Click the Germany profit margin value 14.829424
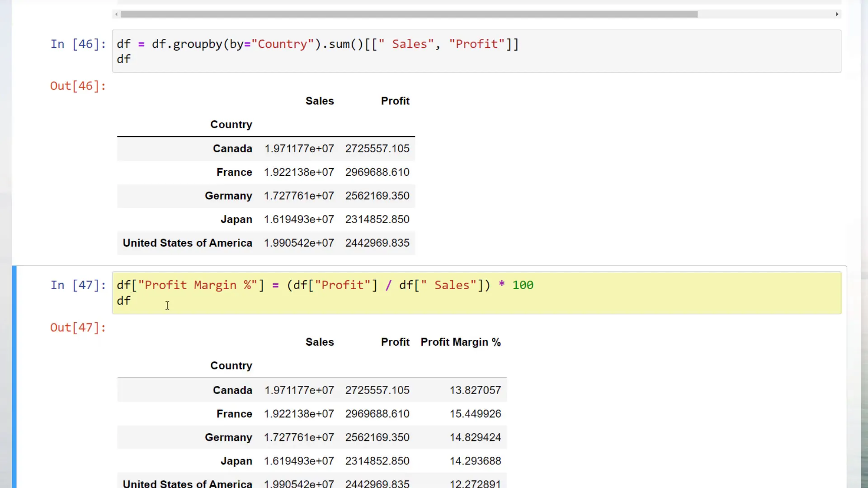The width and height of the screenshot is (868, 488). coord(475,437)
